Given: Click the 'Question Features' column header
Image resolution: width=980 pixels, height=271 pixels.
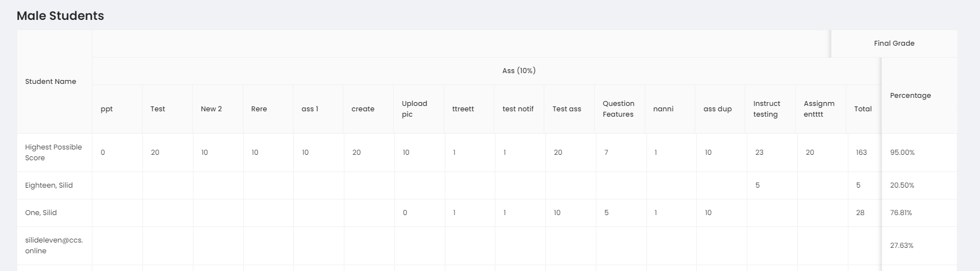Looking at the screenshot, I should [618, 109].
